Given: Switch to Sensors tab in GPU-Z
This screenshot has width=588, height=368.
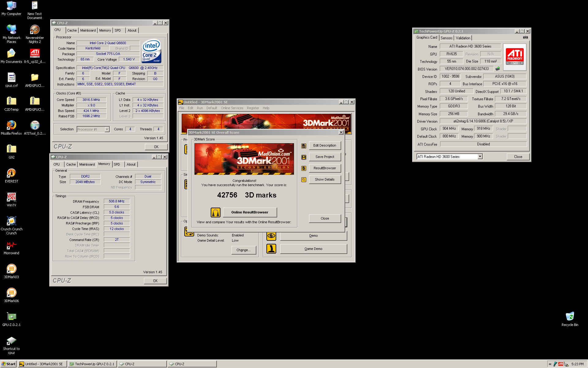Looking at the screenshot, I should (447, 38).
